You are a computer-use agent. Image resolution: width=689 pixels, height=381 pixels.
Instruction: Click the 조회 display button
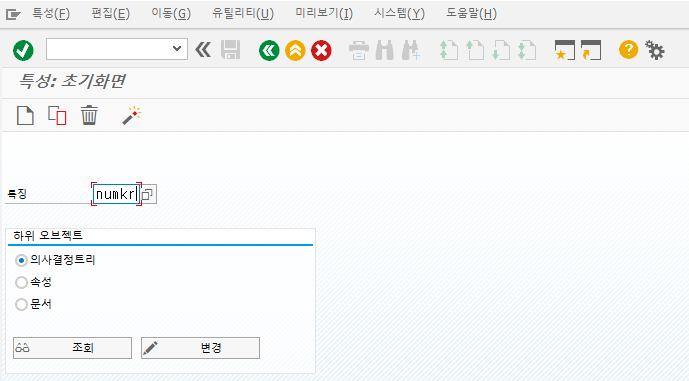point(73,348)
